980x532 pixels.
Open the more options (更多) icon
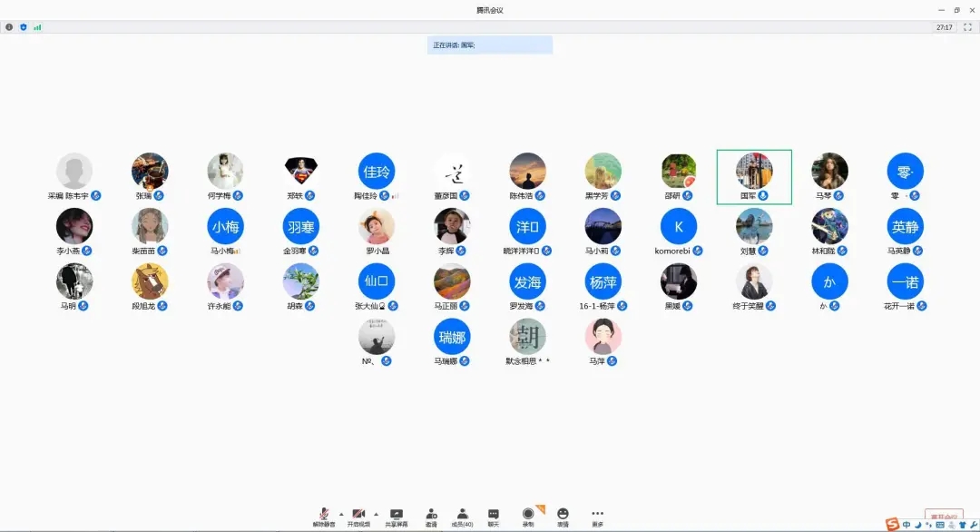597,515
